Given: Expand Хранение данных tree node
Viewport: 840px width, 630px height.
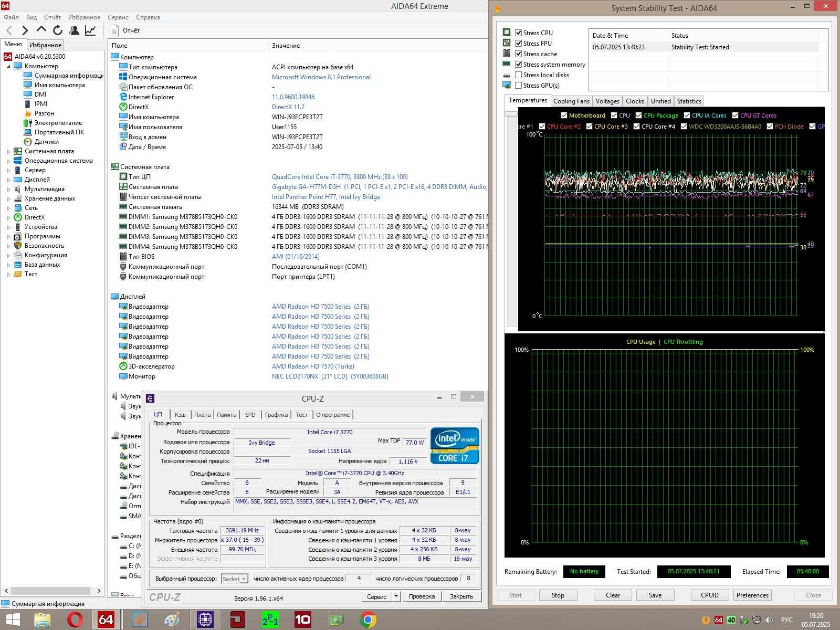Looking at the screenshot, I should click(x=8, y=198).
